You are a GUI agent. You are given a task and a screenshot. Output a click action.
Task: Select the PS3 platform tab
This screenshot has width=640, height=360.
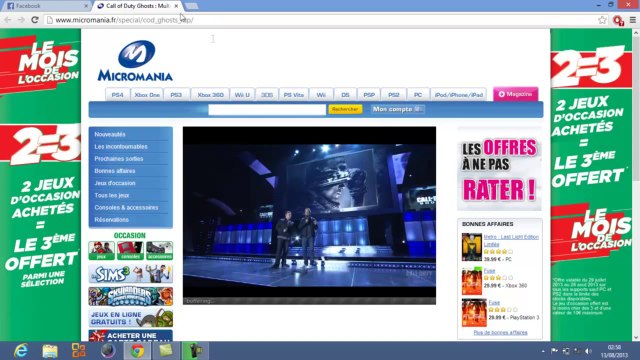click(x=176, y=95)
